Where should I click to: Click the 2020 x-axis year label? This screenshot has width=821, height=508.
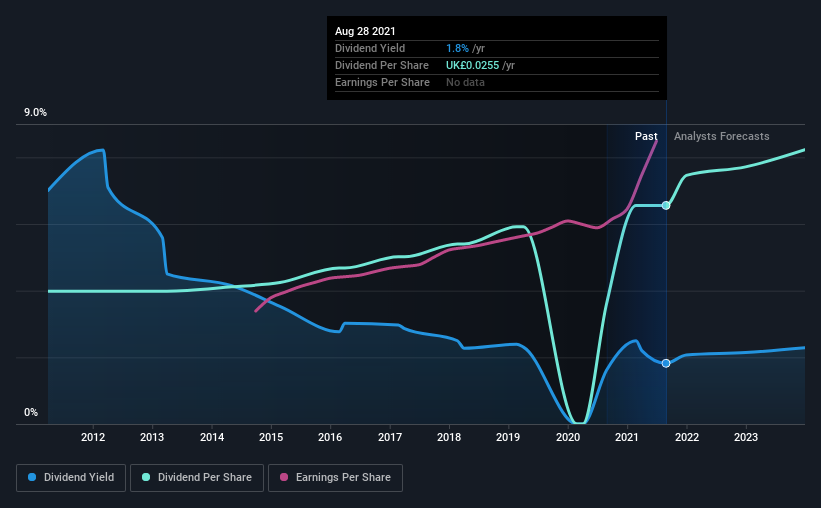568,437
